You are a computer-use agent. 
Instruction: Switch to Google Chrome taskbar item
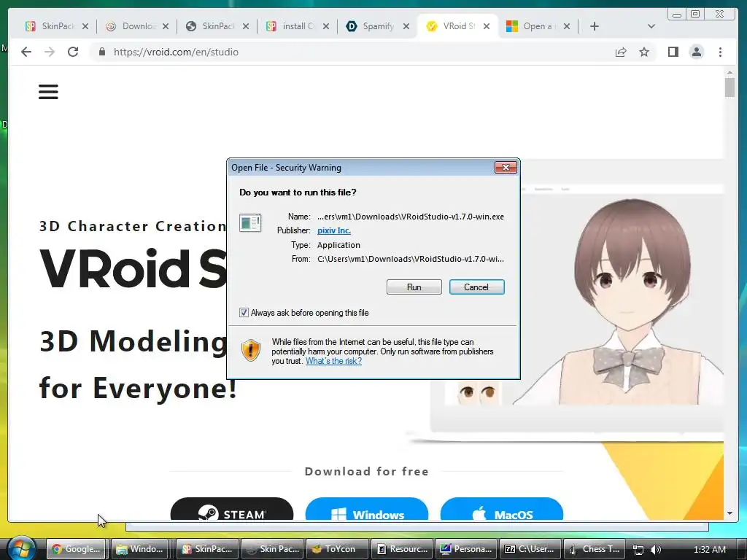coord(77,549)
